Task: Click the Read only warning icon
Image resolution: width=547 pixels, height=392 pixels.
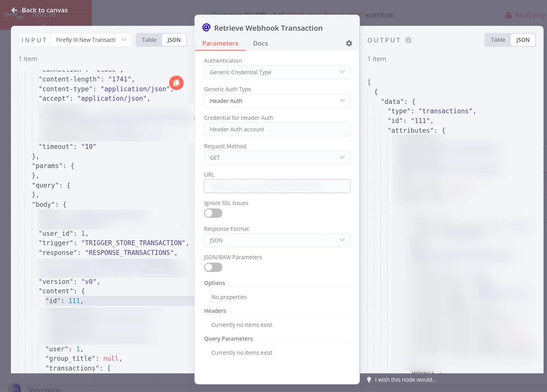Action: 508,15
